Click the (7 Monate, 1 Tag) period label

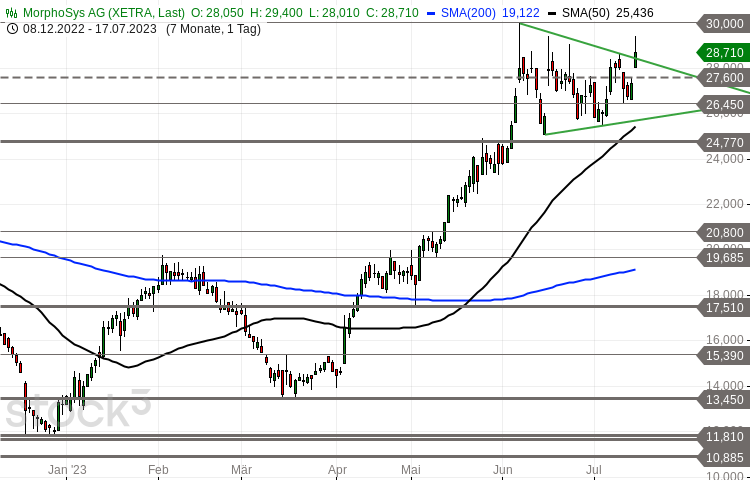213,29
